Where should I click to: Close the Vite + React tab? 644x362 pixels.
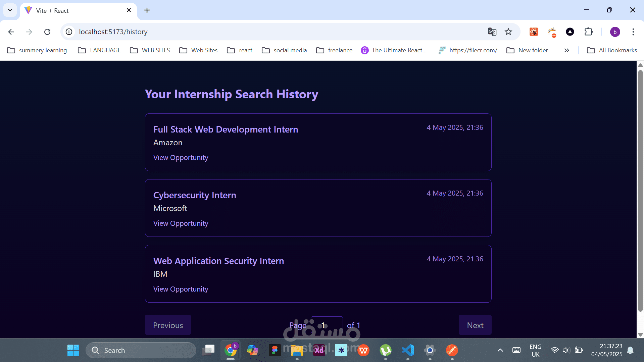(129, 10)
